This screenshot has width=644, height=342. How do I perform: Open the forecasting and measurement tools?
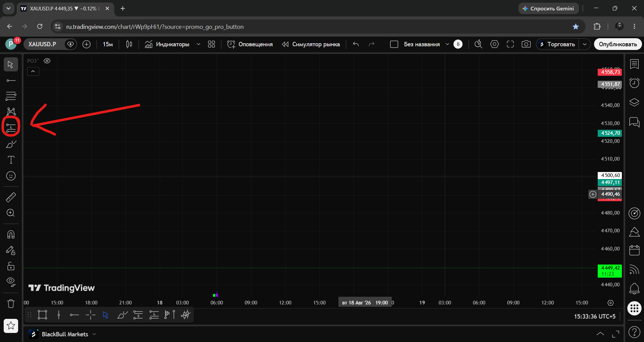point(11,128)
